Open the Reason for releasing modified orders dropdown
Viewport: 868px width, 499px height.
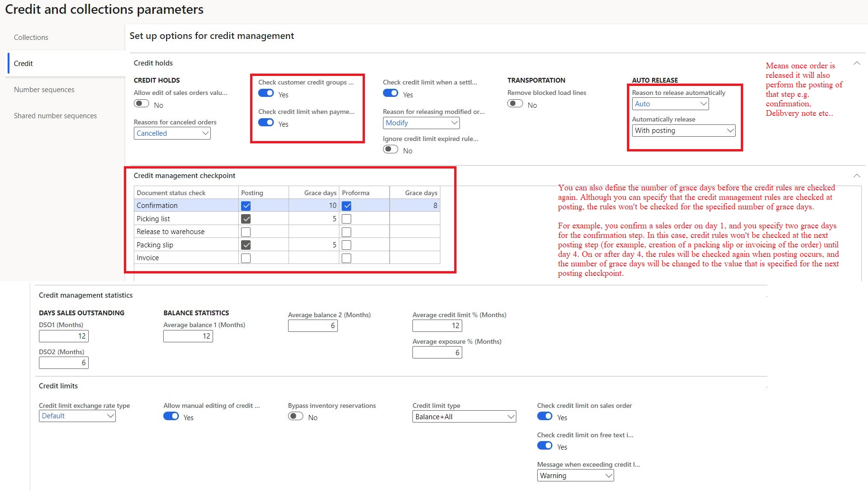pos(454,122)
